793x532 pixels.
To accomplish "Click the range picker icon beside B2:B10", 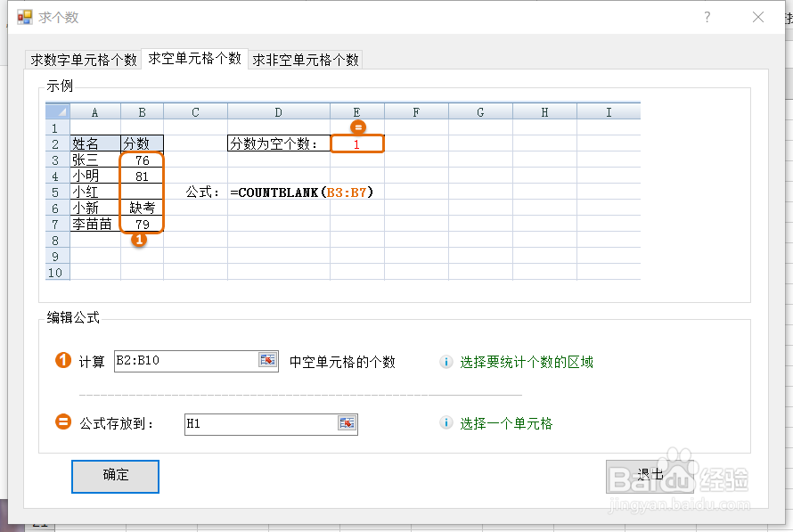I will point(263,360).
